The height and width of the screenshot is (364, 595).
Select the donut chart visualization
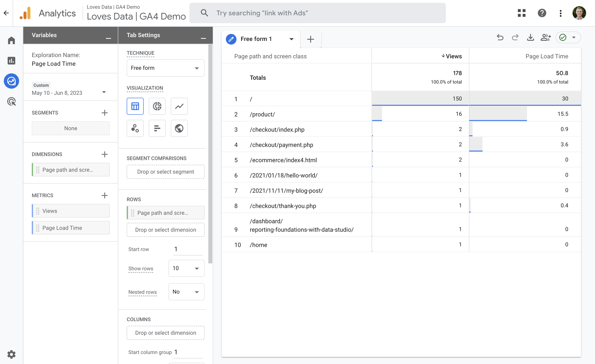tap(157, 106)
